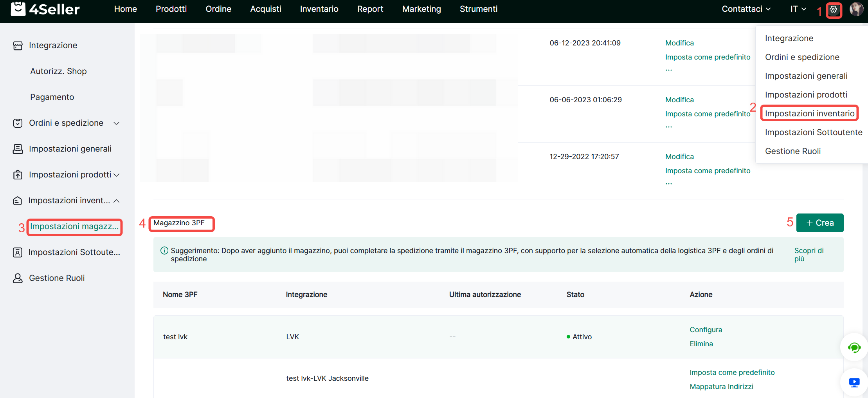
Task: Click Elimina link for test lvk
Action: tap(701, 344)
